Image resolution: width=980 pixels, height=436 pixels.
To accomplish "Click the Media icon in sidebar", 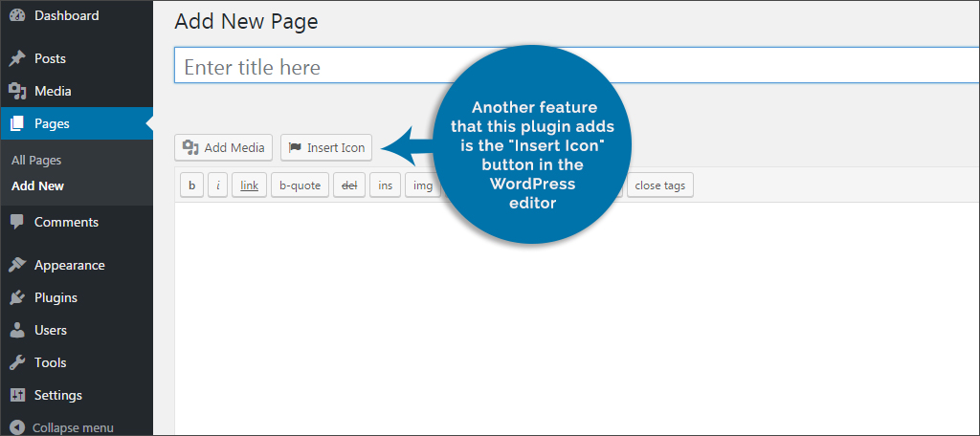I will pos(17,91).
